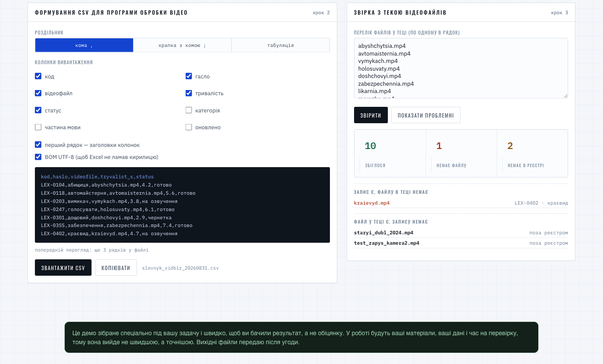This screenshot has width=603, height=364.
Task: Click the "крок 3" step label
Action: point(559,12)
